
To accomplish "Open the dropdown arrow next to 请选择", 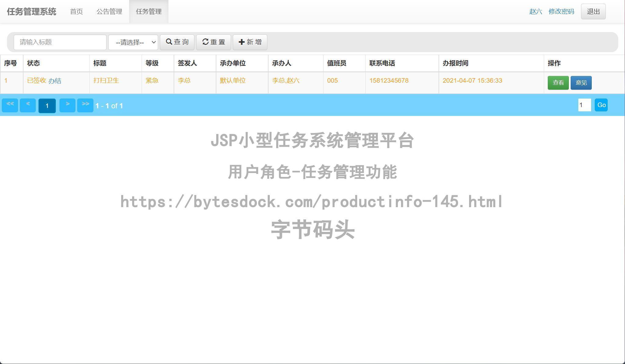I will (153, 42).
